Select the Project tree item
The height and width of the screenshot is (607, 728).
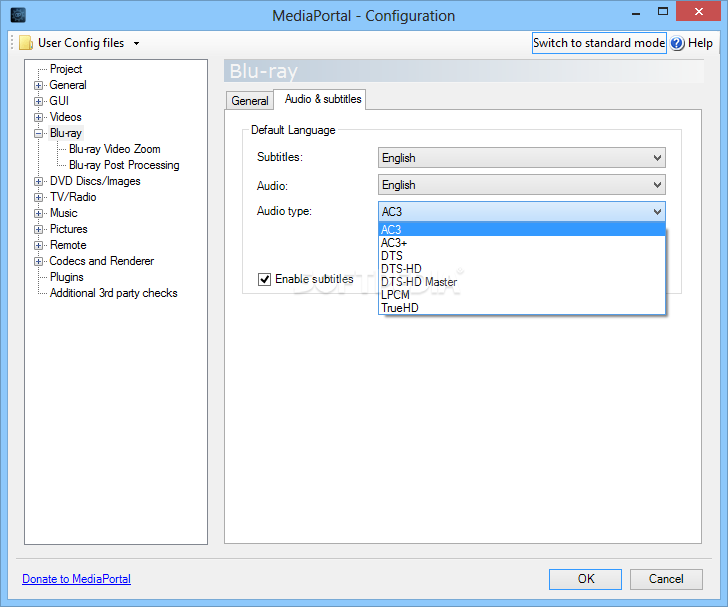click(x=66, y=69)
